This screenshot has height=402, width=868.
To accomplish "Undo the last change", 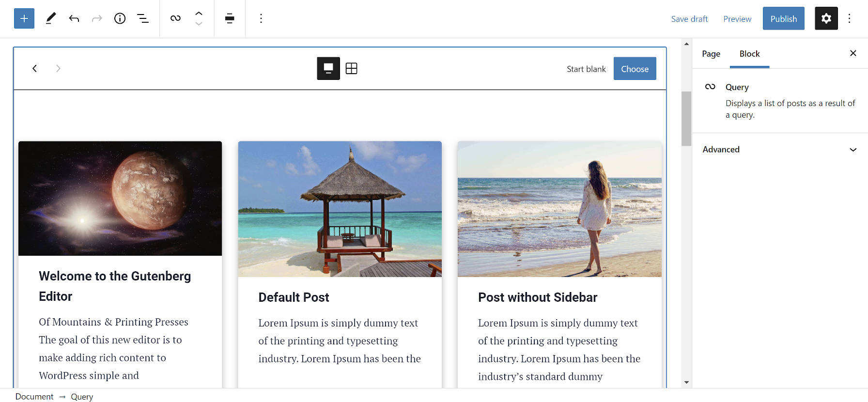I will (74, 18).
